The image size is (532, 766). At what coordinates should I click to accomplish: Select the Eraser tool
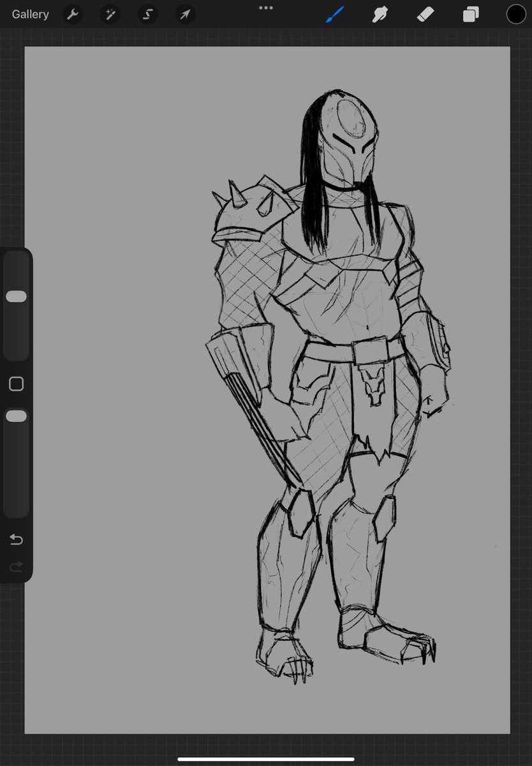(x=425, y=14)
